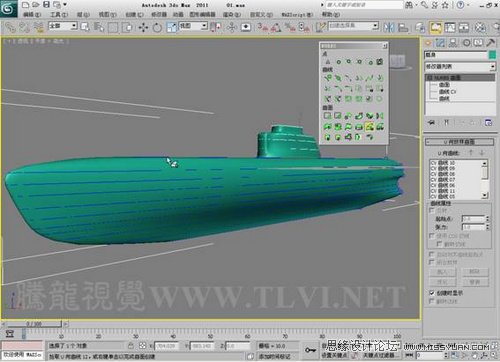Toggle the Percent Snap button
The height and width of the screenshot is (362, 500).
[x=290, y=27]
